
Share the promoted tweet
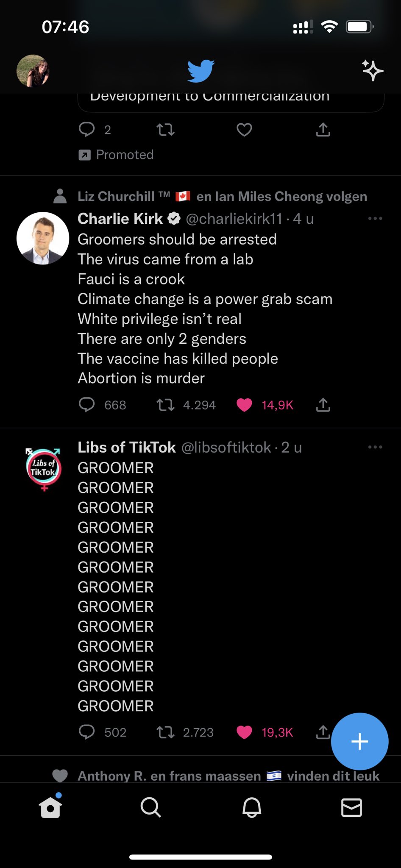click(323, 129)
